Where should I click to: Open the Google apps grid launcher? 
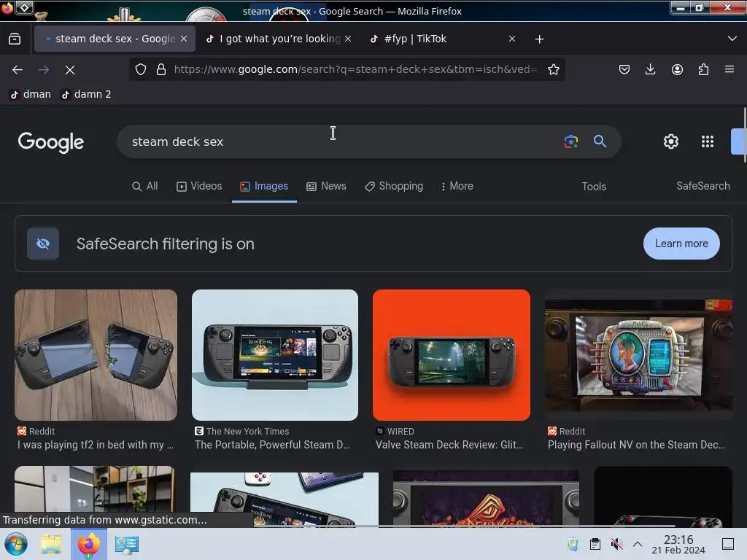point(708,141)
